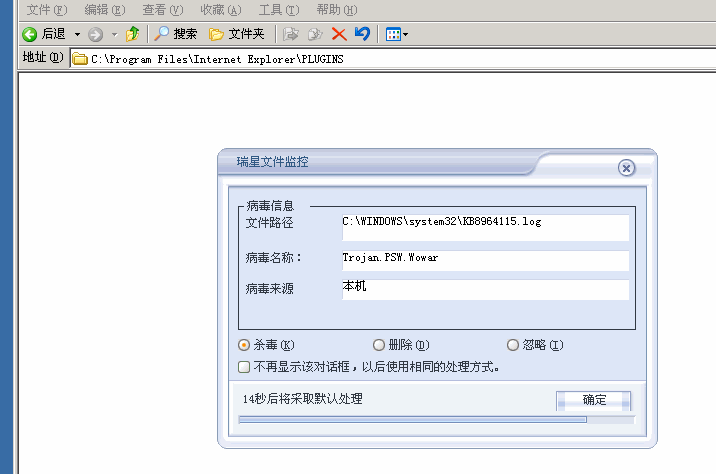Image resolution: width=716 pixels, height=474 pixels.
Task: Open the Search (搜索) toolbar button
Action: point(175,34)
